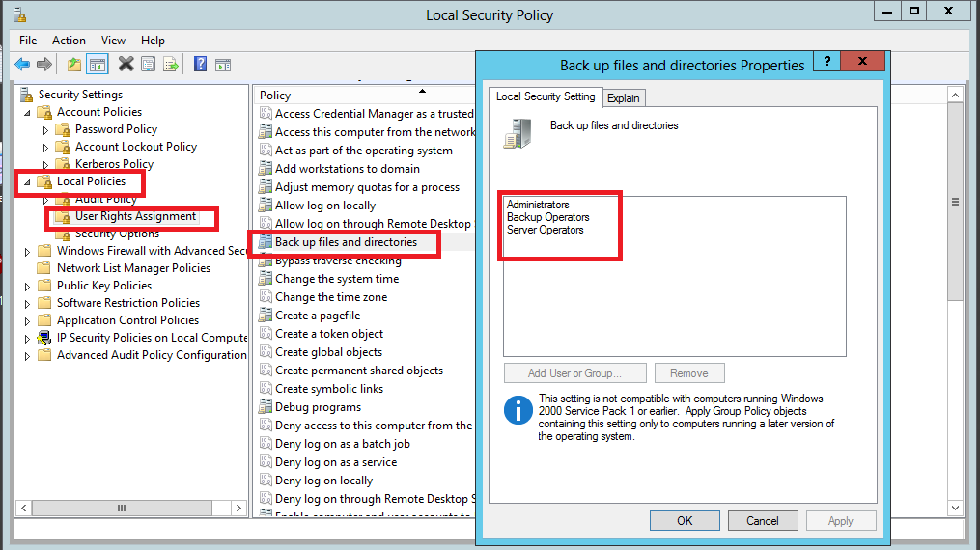Click the Up One Level folder icon
This screenshot has height=550, width=980.
[74, 65]
